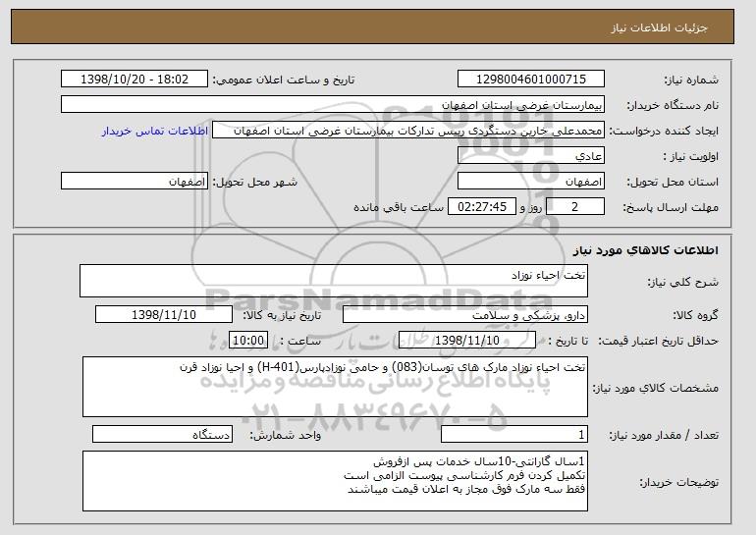The width and height of the screenshot is (756, 535).
Task: Click the delivery city field اصفهان
Action: (135, 182)
